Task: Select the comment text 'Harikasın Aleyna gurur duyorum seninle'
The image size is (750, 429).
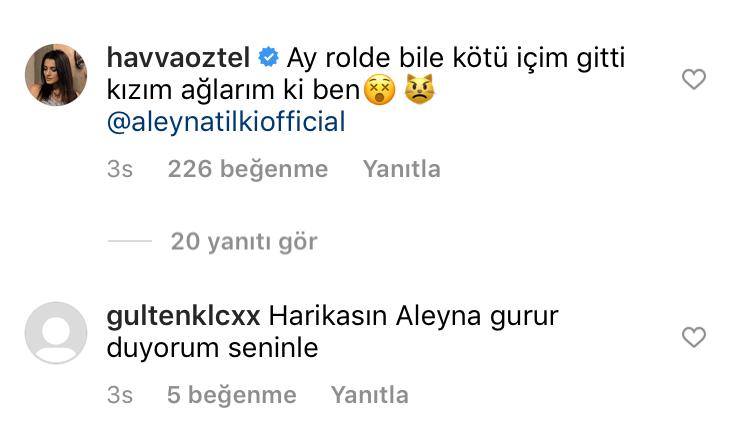Action: [x=332, y=332]
